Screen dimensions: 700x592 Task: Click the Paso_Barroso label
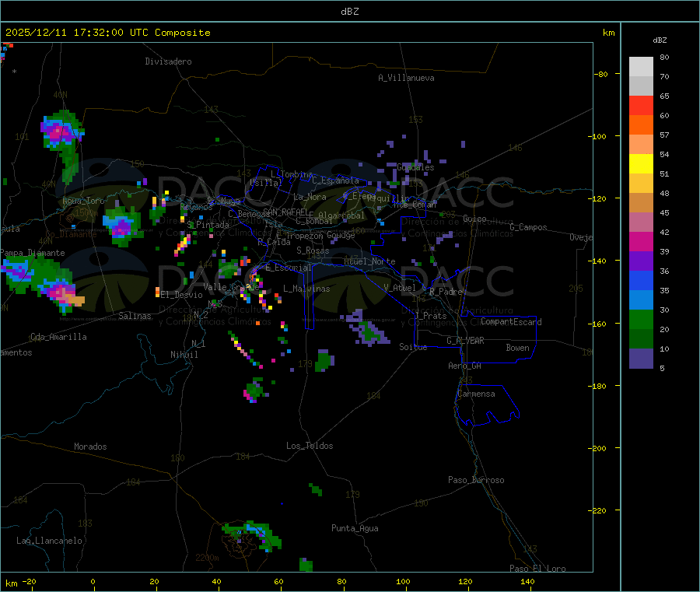pos(476,480)
